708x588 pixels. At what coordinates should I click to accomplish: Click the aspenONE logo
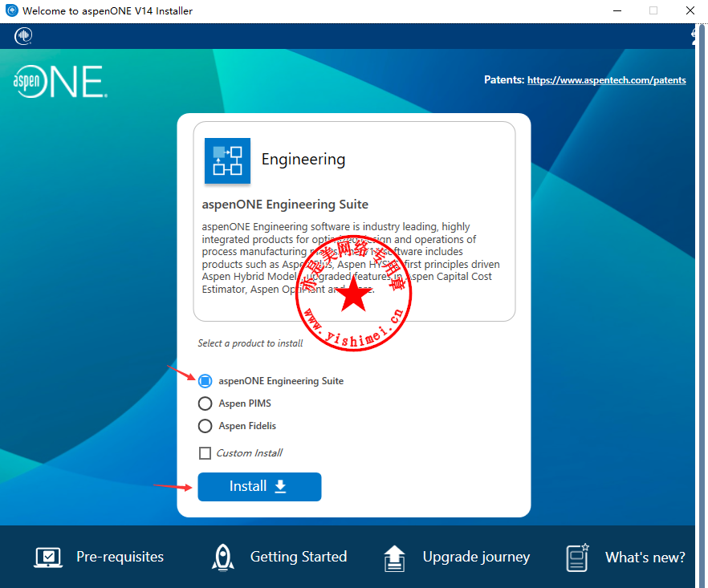(x=60, y=82)
